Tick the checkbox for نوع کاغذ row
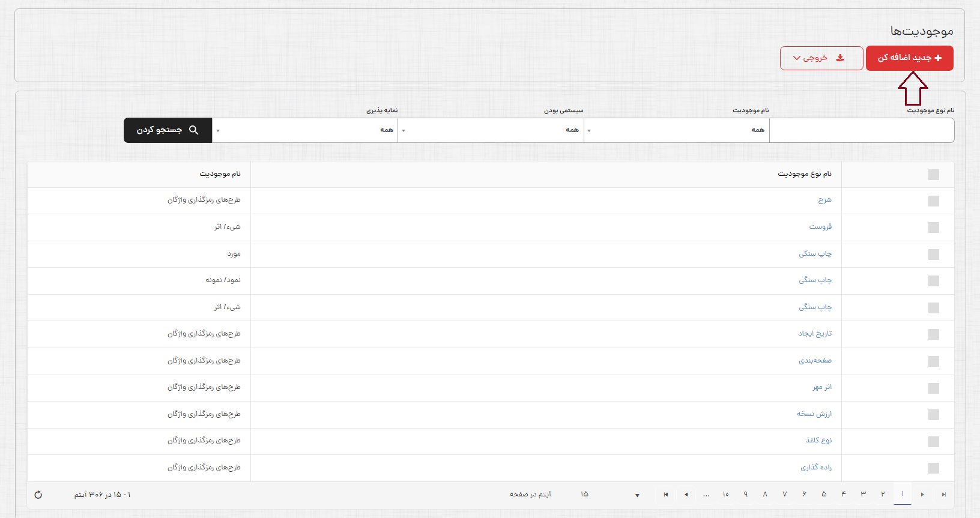The image size is (980, 518). pos(933,442)
